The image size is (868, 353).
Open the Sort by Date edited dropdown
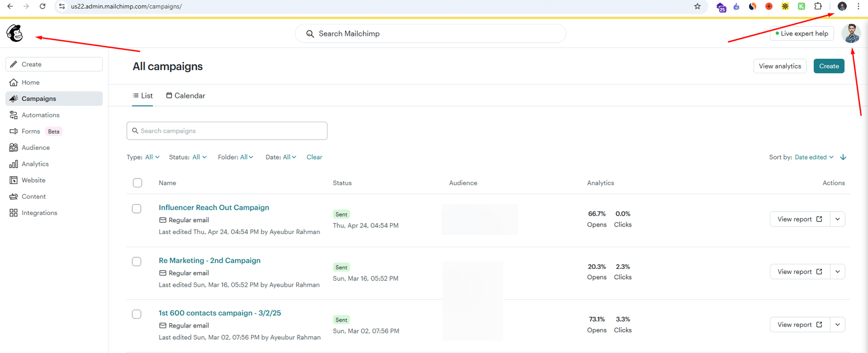click(814, 157)
